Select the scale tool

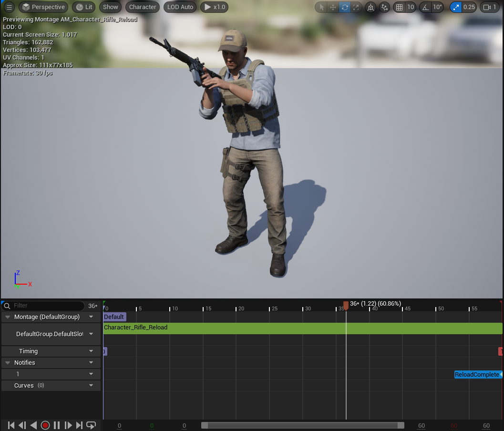(356, 7)
